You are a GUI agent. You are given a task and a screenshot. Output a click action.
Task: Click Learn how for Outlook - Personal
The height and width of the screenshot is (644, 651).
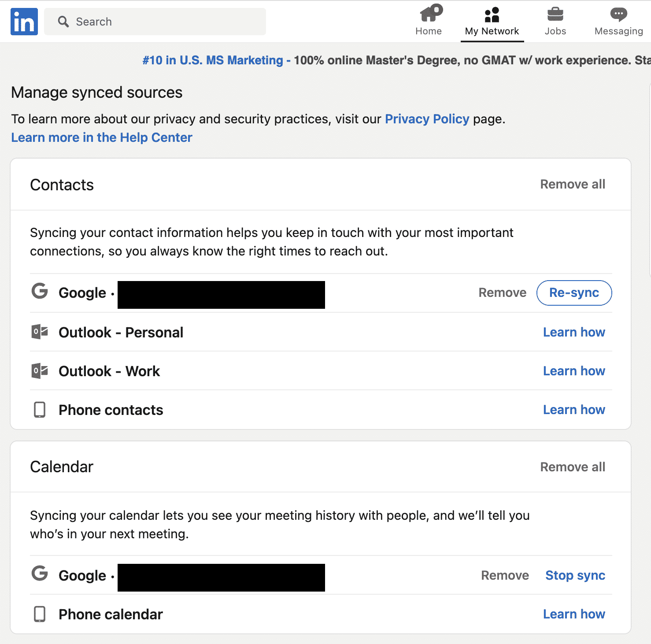[x=573, y=332]
